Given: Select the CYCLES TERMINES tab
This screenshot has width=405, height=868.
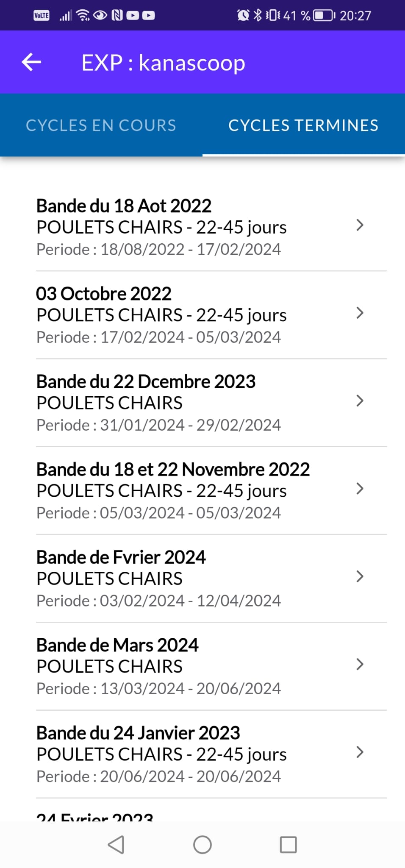Looking at the screenshot, I should click(x=303, y=125).
